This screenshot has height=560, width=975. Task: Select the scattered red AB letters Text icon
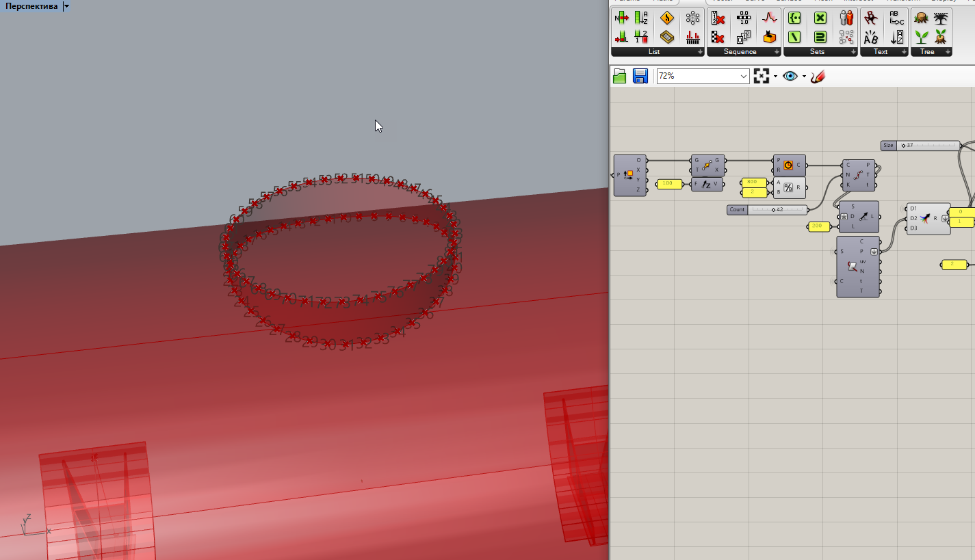coord(871,18)
